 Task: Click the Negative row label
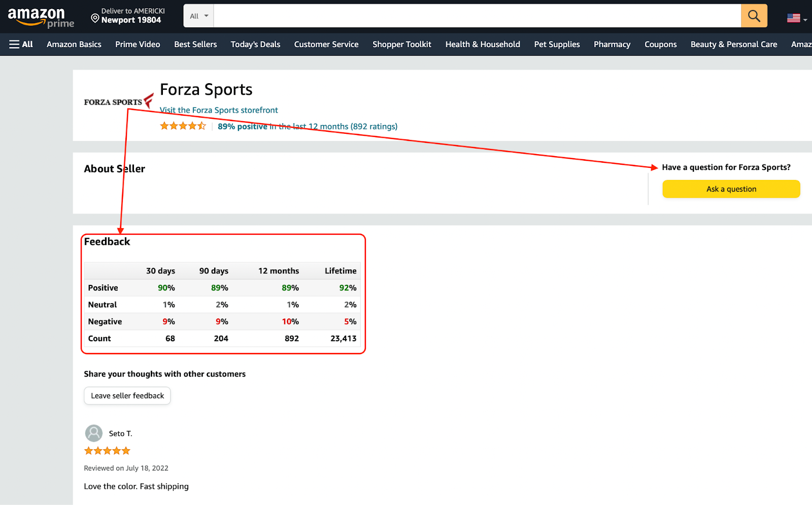pos(105,321)
